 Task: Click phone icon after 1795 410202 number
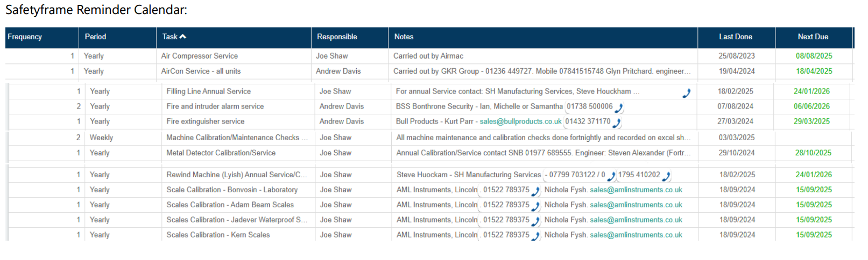[666, 176]
